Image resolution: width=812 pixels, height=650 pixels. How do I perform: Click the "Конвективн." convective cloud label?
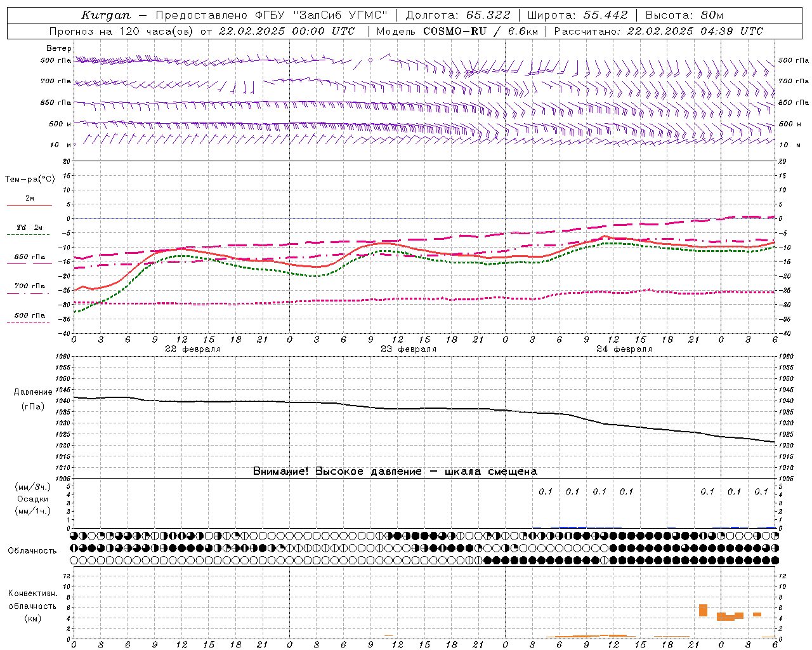[33, 594]
